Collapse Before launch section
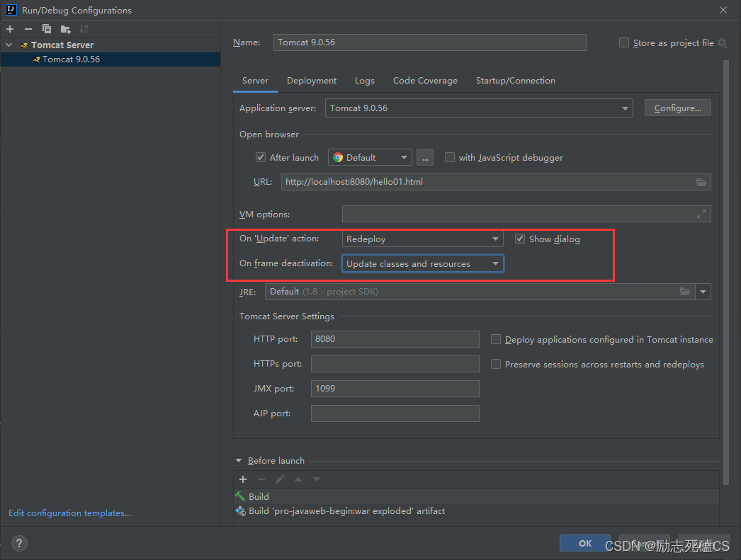The width and height of the screenshot is (741, 560). tap(239, 460)
